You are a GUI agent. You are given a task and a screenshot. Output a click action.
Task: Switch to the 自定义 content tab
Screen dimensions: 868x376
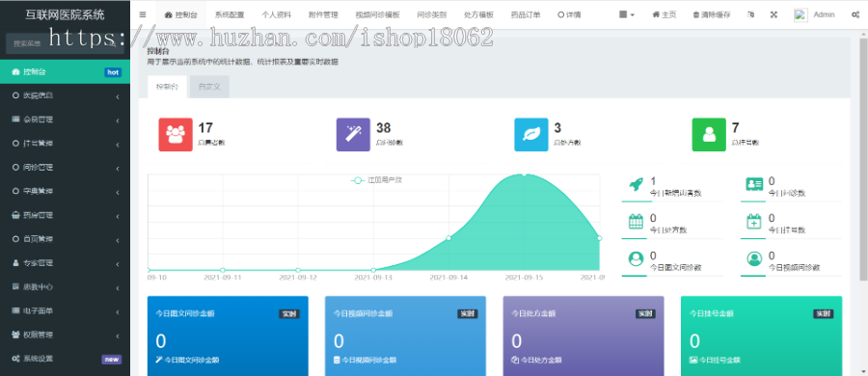(x=210, y=87)
